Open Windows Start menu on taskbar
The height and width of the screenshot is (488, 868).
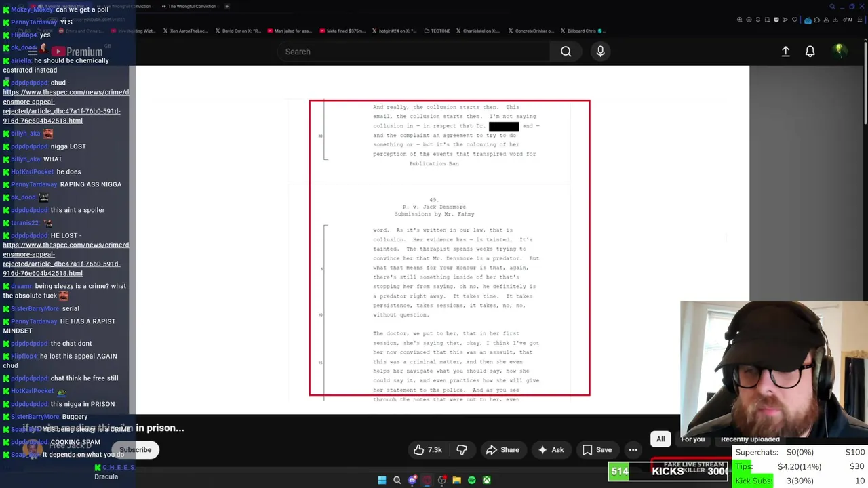click(382, 480)
